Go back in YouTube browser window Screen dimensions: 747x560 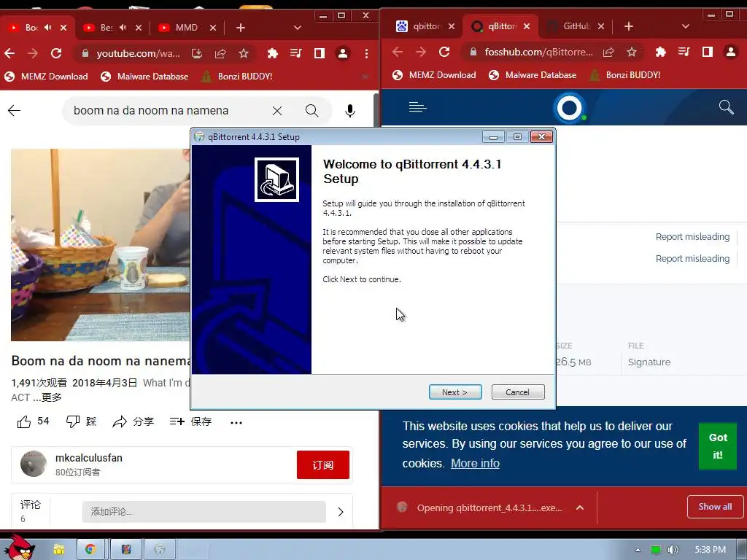pos(9,53)
